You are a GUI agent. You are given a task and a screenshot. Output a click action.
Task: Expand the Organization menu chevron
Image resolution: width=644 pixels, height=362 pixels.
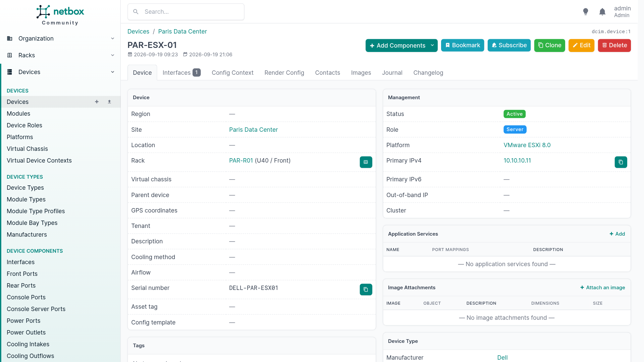coord(113,39)
